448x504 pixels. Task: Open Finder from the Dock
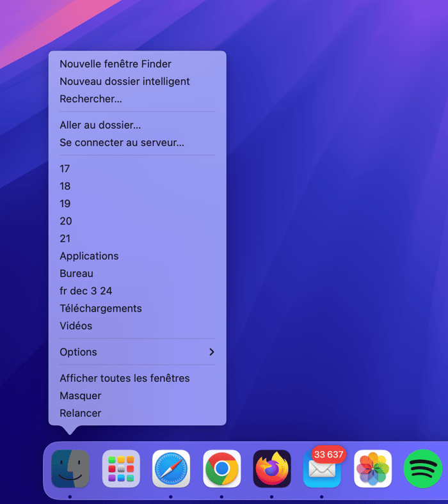pyautogui.click(x=70, y=468)
